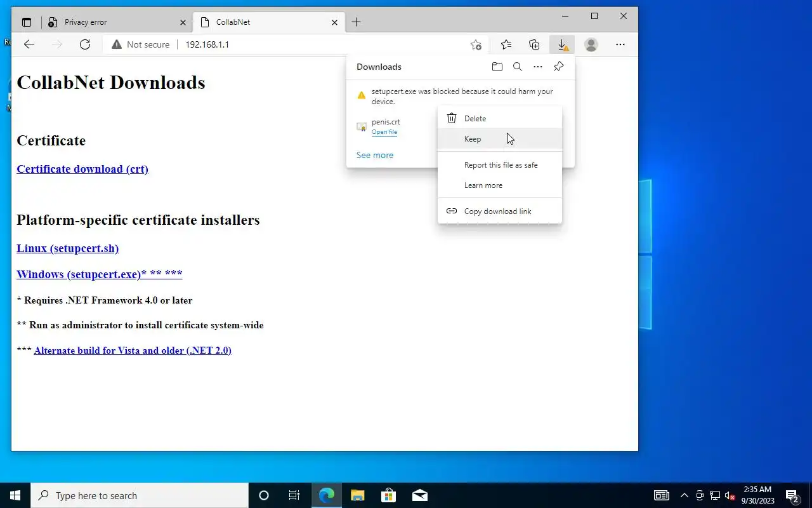Click the muted volume tray icon
812x508 pixels.
coord(730,495)
